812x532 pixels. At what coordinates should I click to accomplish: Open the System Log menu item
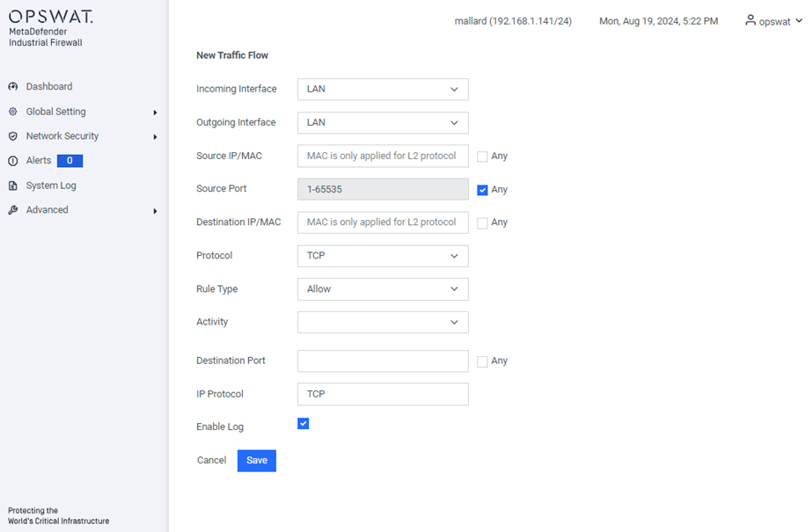[51, 186]
